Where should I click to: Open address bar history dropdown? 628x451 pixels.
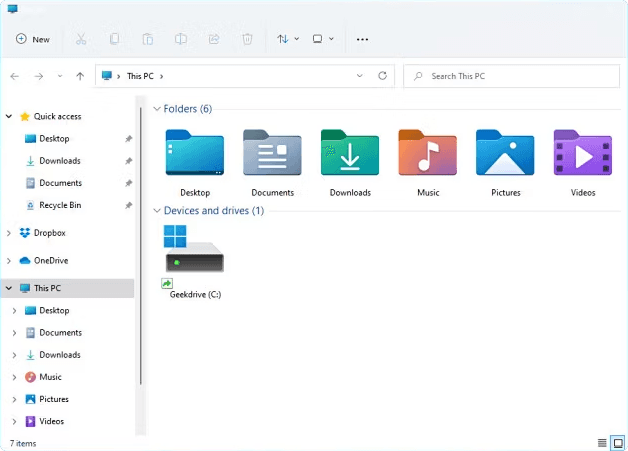click(x=360, y=76)
